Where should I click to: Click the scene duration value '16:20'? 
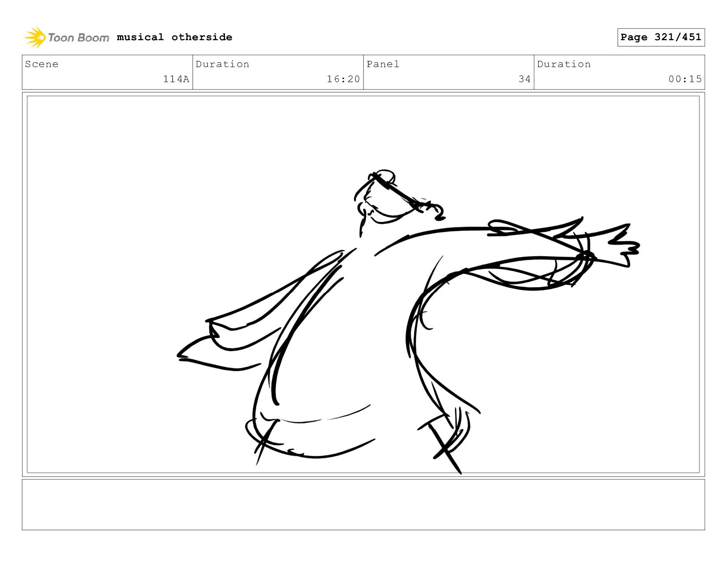click(343, 79)
